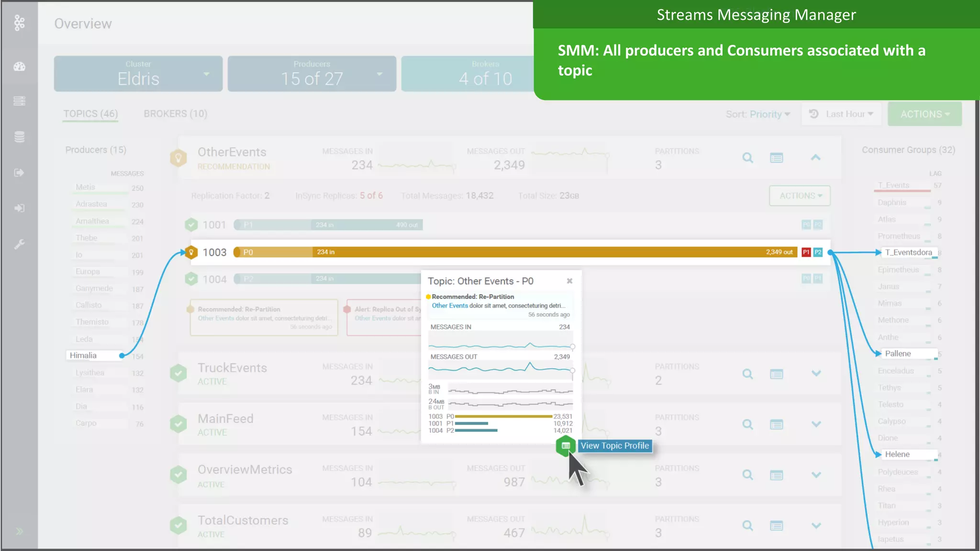This screenshot has height=551, width=980.
Task: Click OtherEvents recommendation hexagon status icon
Action: click(x=178, y=158)
